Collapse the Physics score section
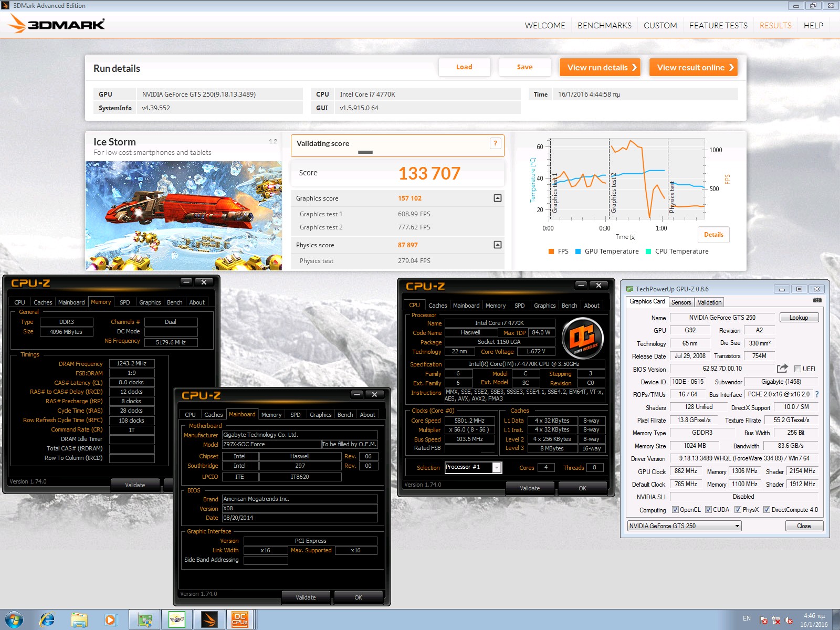The height and width of the screenshot is (630, 840). tap(498, 245)
